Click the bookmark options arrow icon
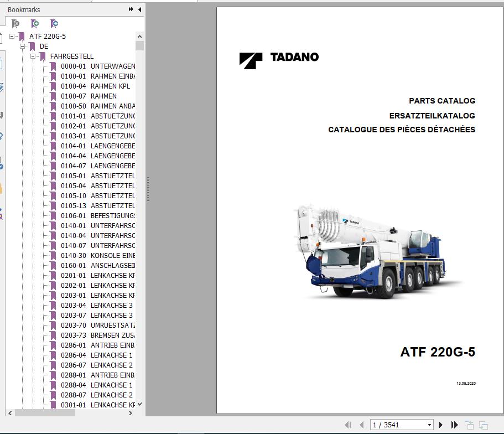504x434 pixels. (54, 23)
